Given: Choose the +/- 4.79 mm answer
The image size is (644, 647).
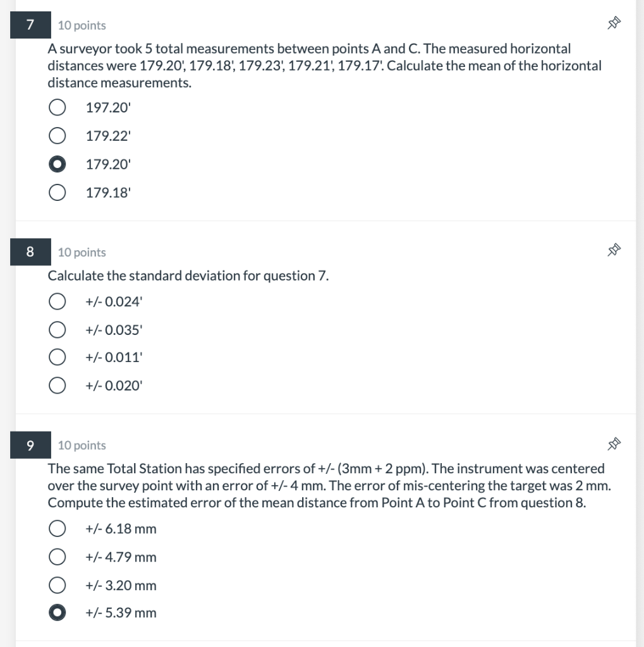Looking at the screenshot, I should click(57, 557).
